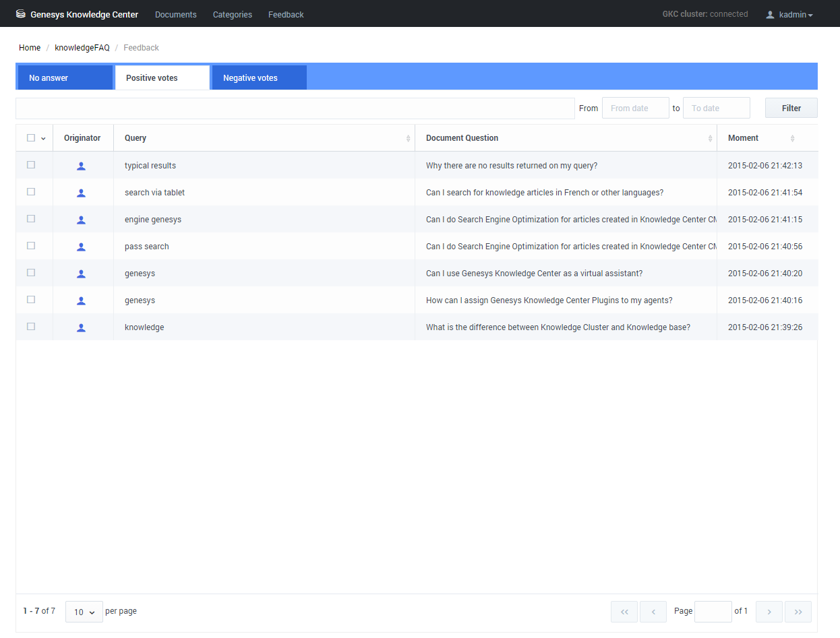Toggle the select-all checkbox in table header

(x=31, y=138)
